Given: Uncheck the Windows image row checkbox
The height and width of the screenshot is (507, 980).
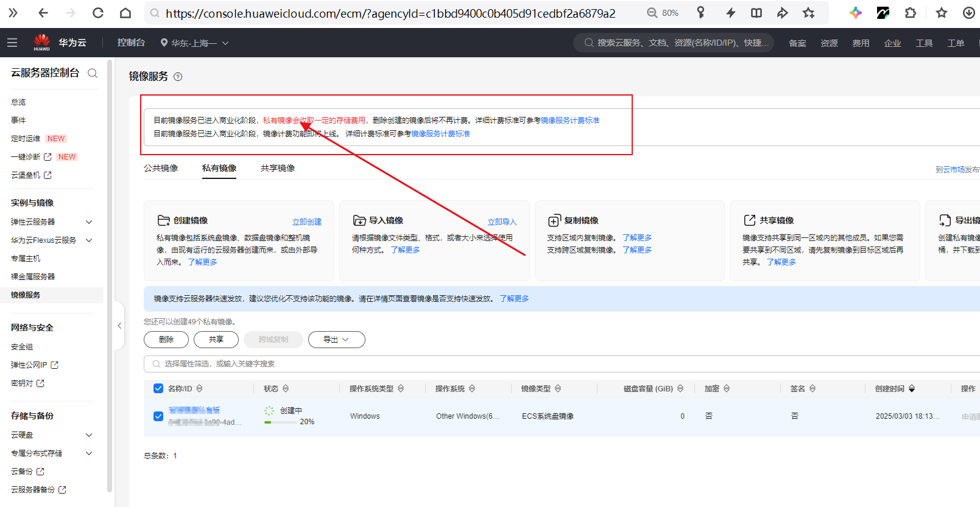Looking at the screenshot, I should point(158,416).
